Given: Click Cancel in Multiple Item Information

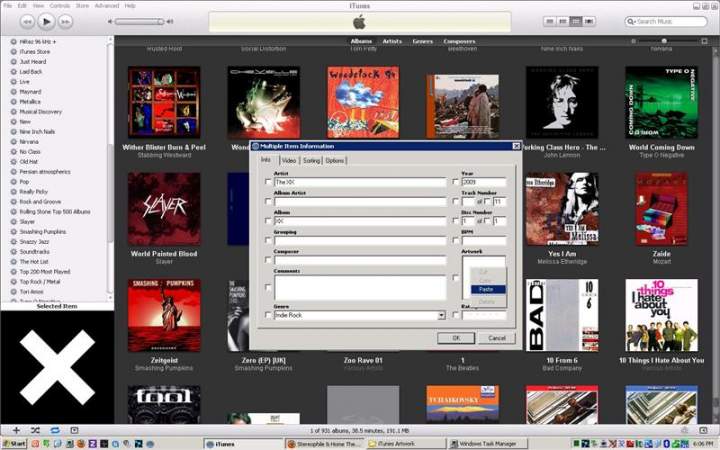Looking at the screenshot, I should pyautogui.click(x=497, y=338).
